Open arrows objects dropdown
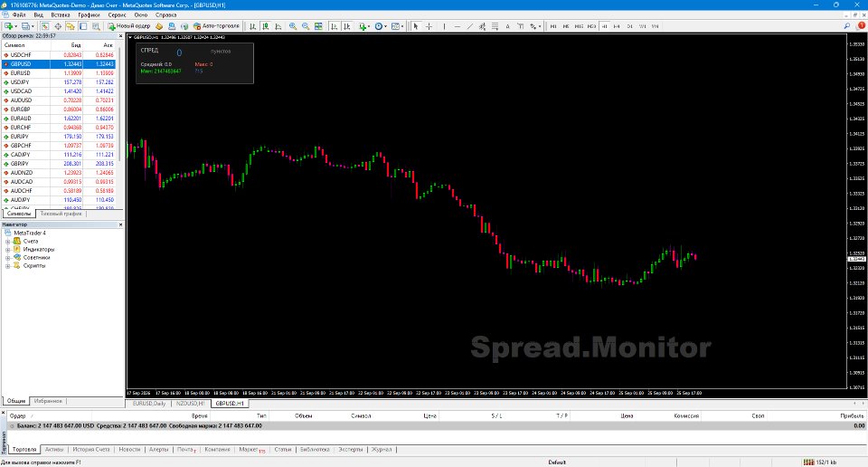The image size is (868, 467). (534, 26)
